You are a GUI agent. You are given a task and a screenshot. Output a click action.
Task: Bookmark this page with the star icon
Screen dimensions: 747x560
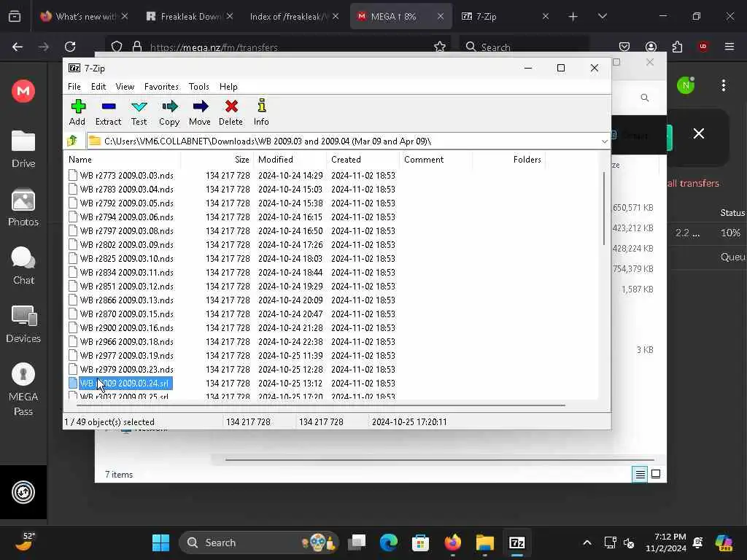[x=440, y=47]
